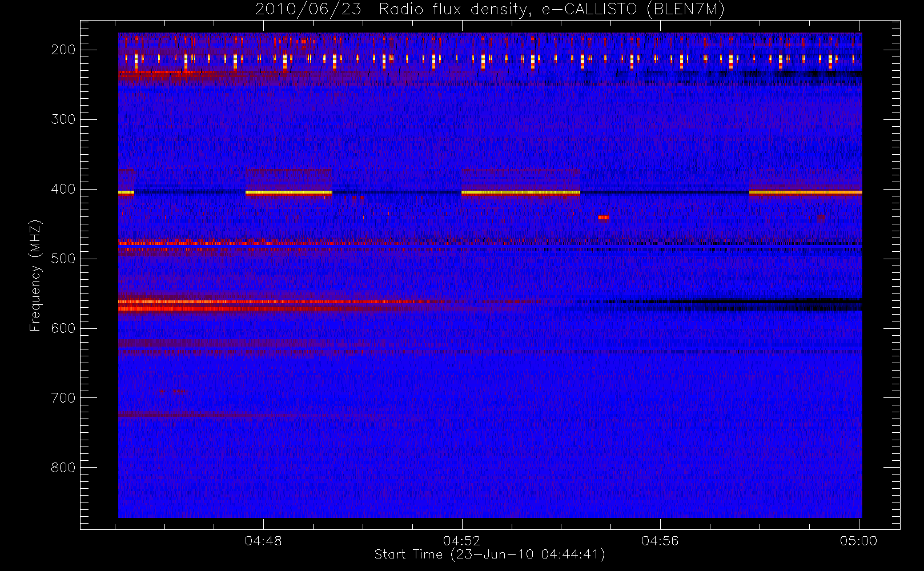Select the 800 frequency tick label

pyautogui.click(x=63, y=468)
